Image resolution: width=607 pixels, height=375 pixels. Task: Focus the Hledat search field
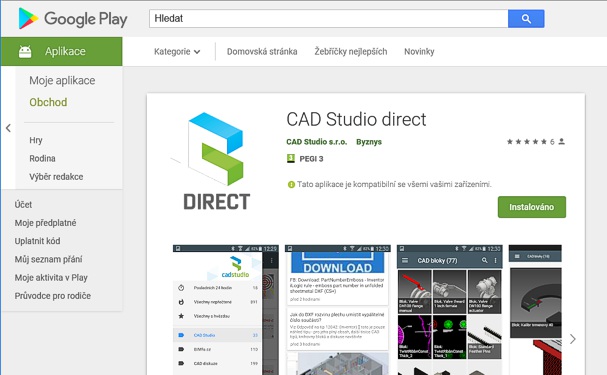(x=329, y=19)
